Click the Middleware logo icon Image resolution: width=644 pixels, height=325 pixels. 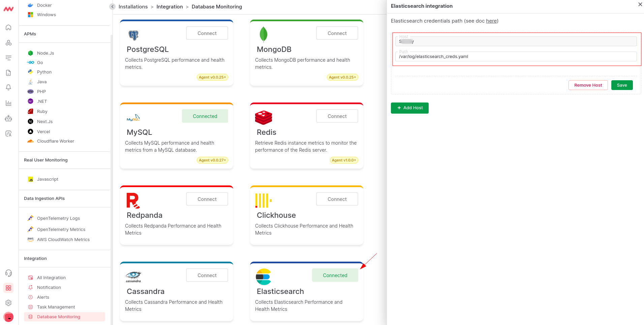click(8, 9)
